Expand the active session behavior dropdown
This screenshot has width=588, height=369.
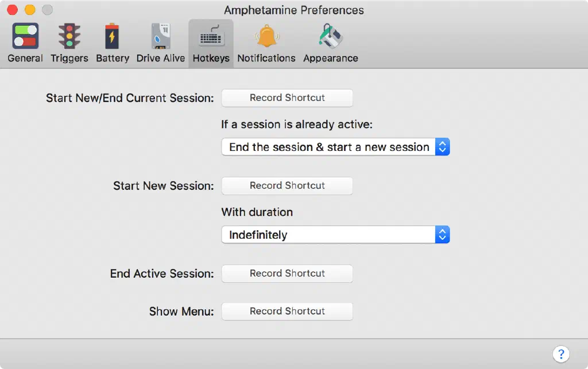click(x=335, y=147)
